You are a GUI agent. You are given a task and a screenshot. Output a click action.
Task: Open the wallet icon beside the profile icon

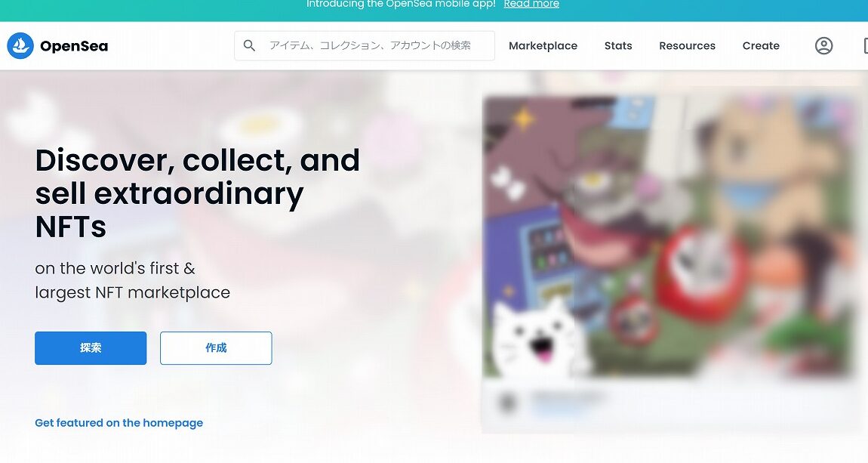tap(865, 45)
